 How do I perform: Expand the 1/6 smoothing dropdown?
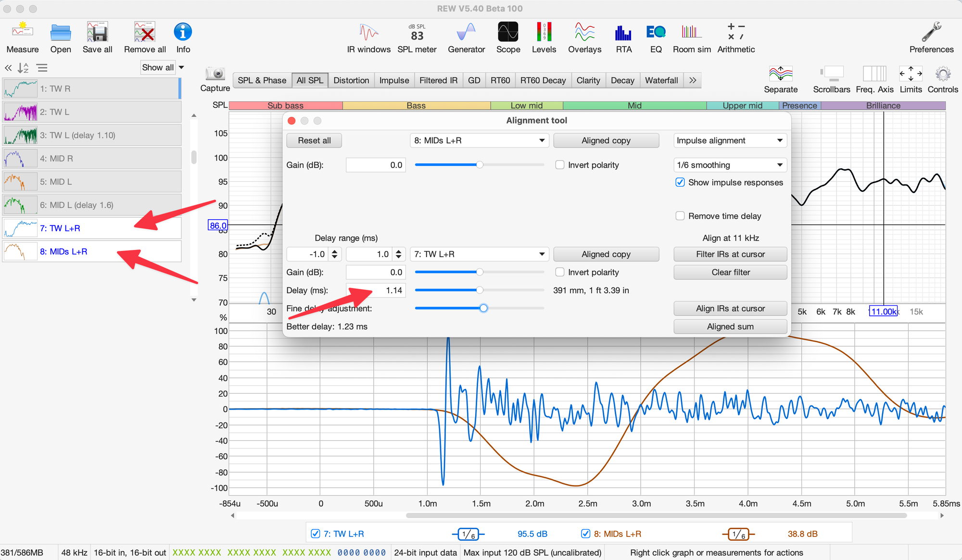click(730, 165)
